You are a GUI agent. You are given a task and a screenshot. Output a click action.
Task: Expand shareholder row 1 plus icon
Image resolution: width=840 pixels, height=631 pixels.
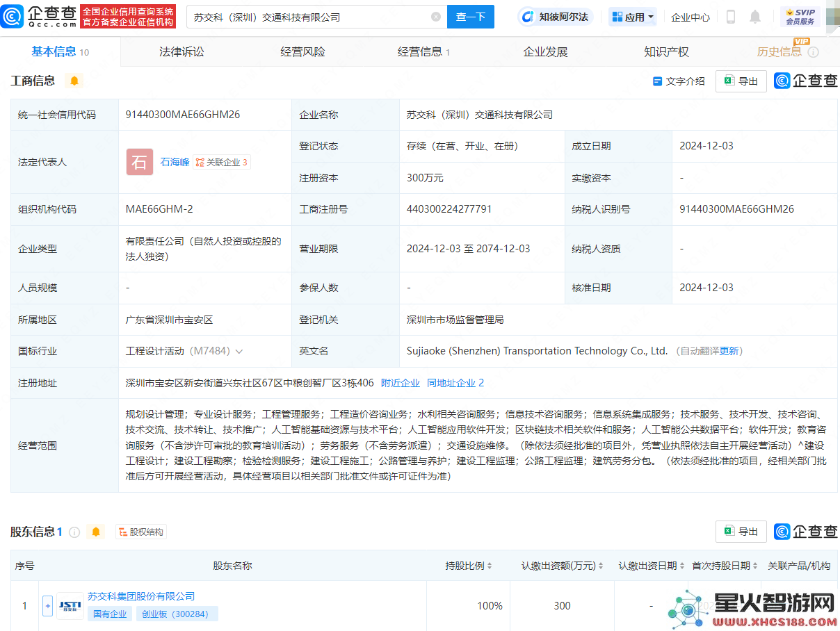[x=47, y=606]
